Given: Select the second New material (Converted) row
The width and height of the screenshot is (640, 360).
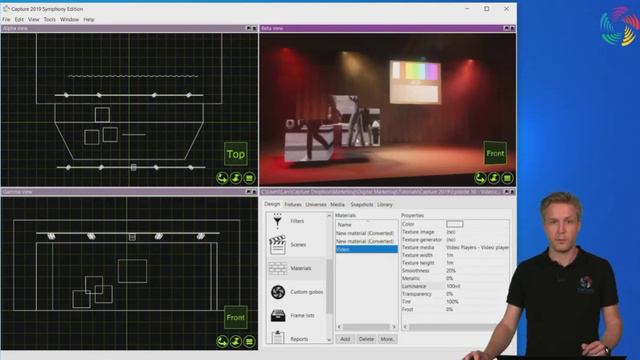Looking at the screenshot, I should (367, 241).
